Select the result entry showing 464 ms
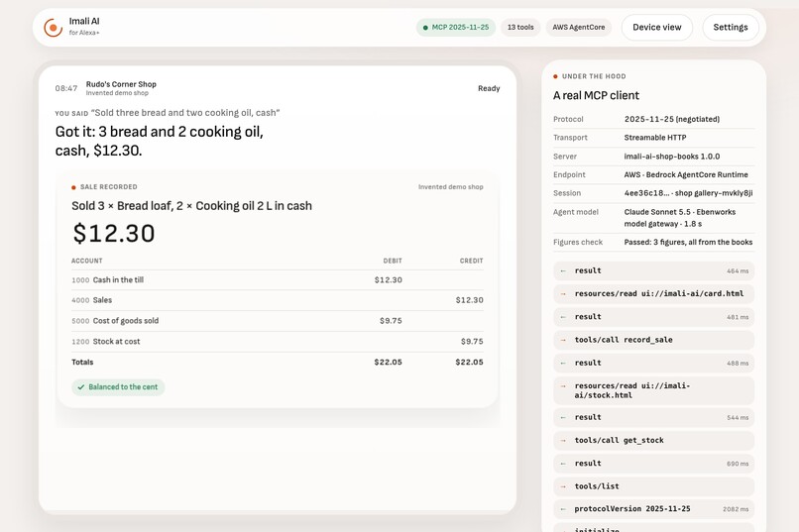Image resolution: width=799 pixels, height=532 pixels. 654,270
